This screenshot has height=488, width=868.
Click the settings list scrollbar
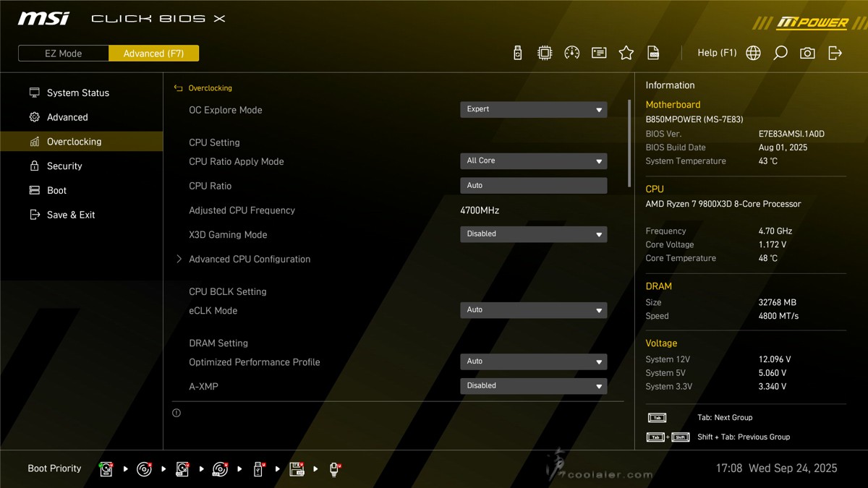pos(629,143)
